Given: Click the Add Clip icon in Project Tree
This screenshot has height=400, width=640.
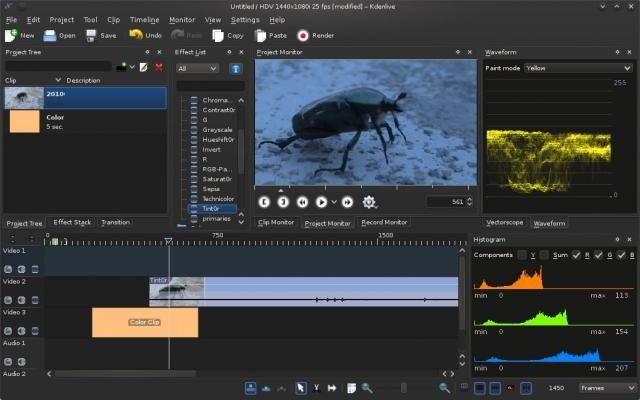Looking at the screenshot, I should click(121, 67).
